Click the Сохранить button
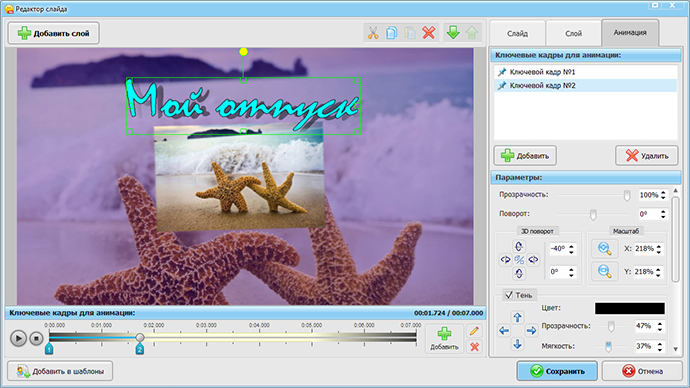Screen dimensions: 690x388 [x=557, y=371]
